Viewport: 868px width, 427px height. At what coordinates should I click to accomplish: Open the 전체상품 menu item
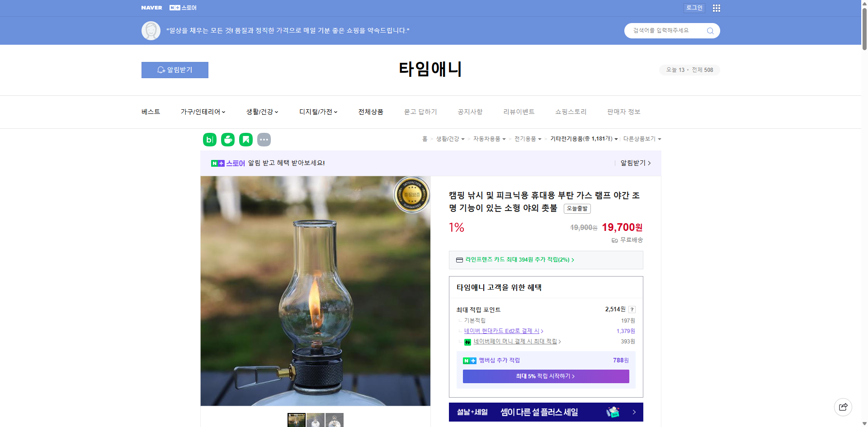370,112
